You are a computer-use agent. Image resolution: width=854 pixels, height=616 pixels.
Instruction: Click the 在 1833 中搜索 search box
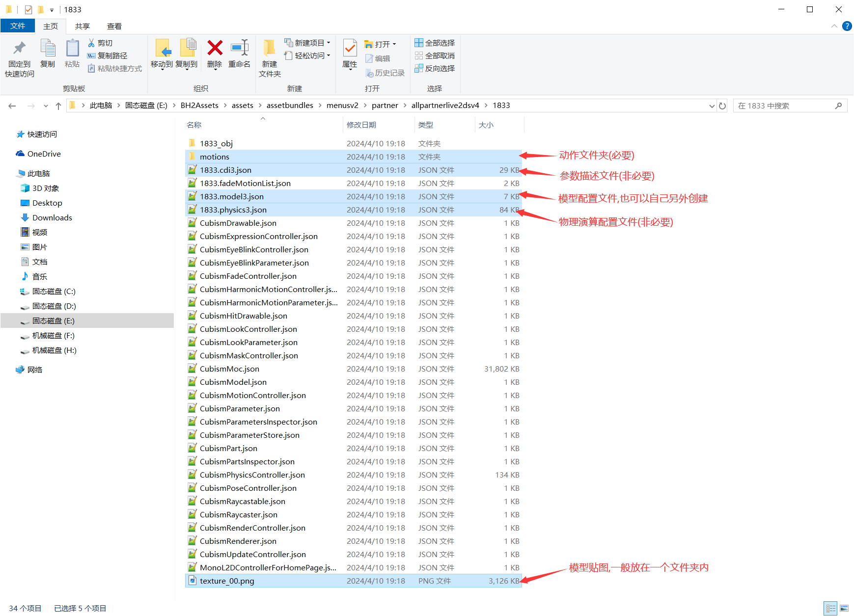point(790,106)
